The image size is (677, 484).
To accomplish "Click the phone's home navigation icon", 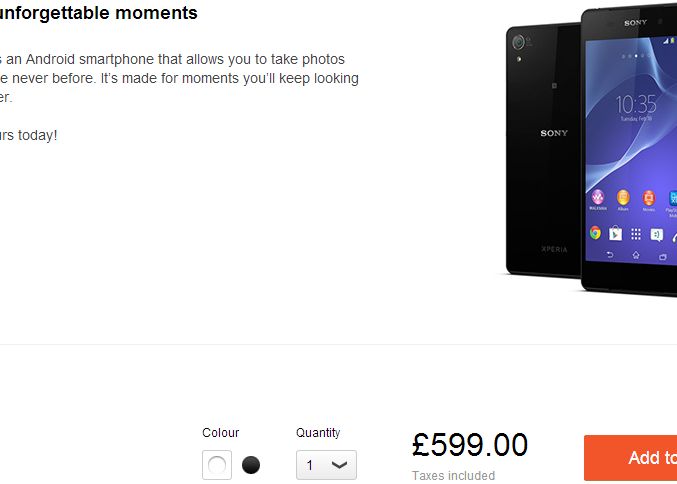I will (x=635, y=256).
